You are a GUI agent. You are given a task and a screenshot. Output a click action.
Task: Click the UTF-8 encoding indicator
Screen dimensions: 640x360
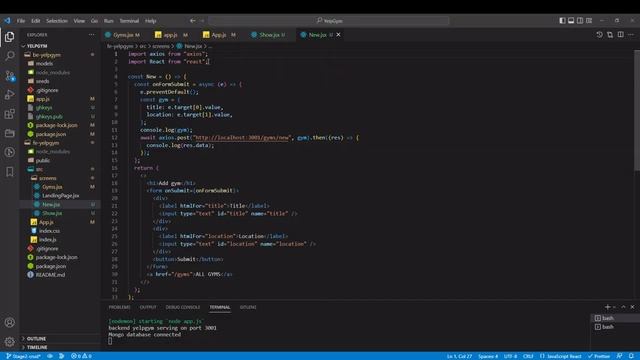tap(510, 356)
